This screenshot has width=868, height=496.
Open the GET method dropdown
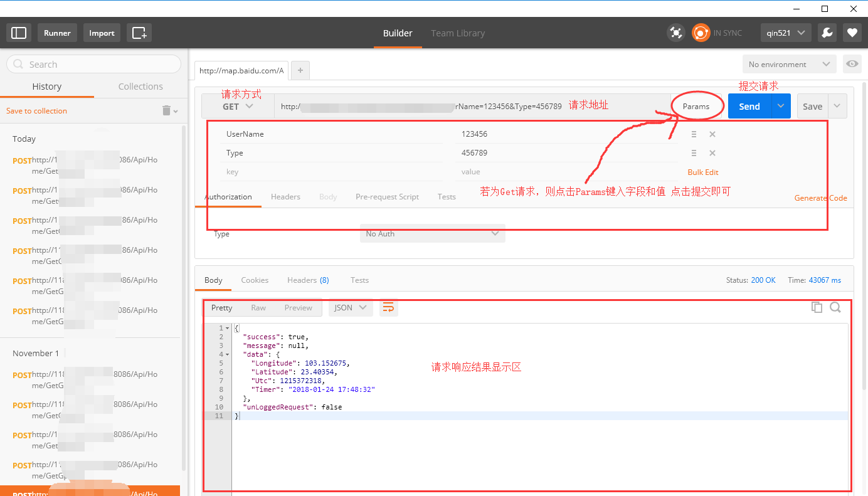(x=238, y=107)
